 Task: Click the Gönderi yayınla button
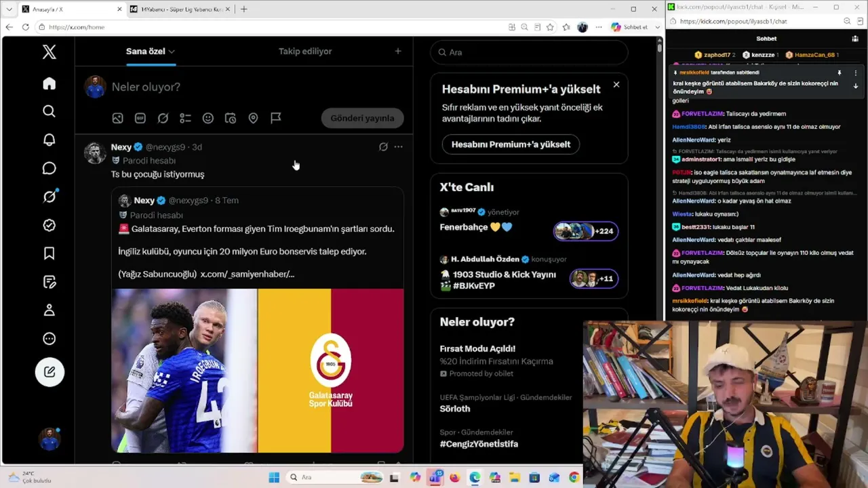click(x=362, y=118)
